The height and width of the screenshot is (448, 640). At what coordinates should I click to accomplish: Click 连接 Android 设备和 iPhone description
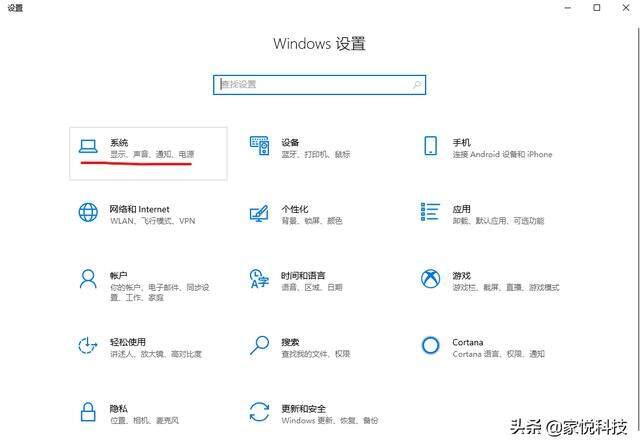pyautogui.click(x=502, y=155)
